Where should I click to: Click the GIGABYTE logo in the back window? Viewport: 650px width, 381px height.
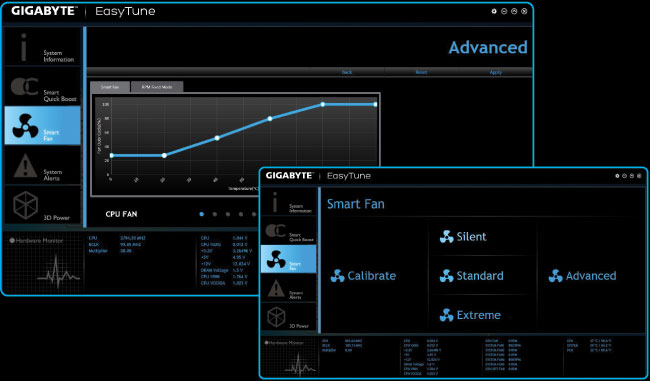pos(44,11)
